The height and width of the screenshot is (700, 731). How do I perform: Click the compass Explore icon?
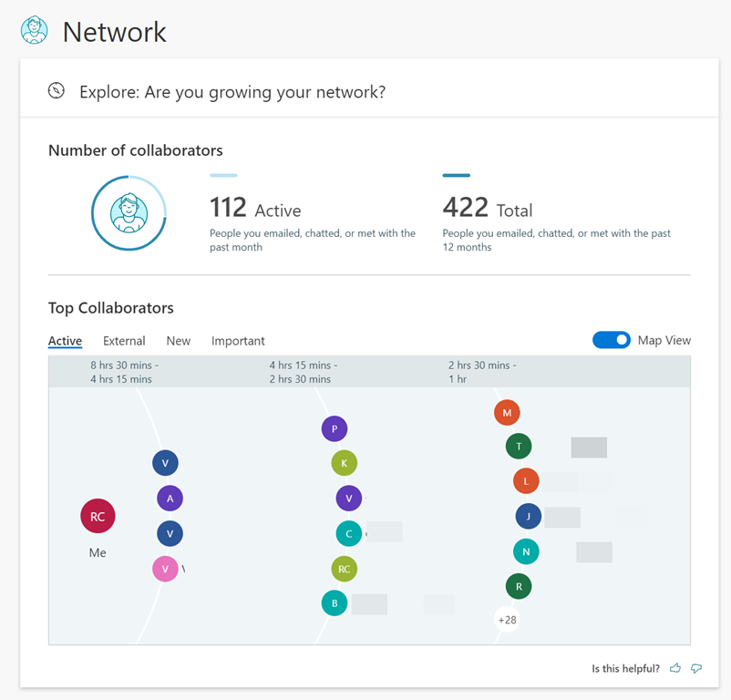[57, 90]
